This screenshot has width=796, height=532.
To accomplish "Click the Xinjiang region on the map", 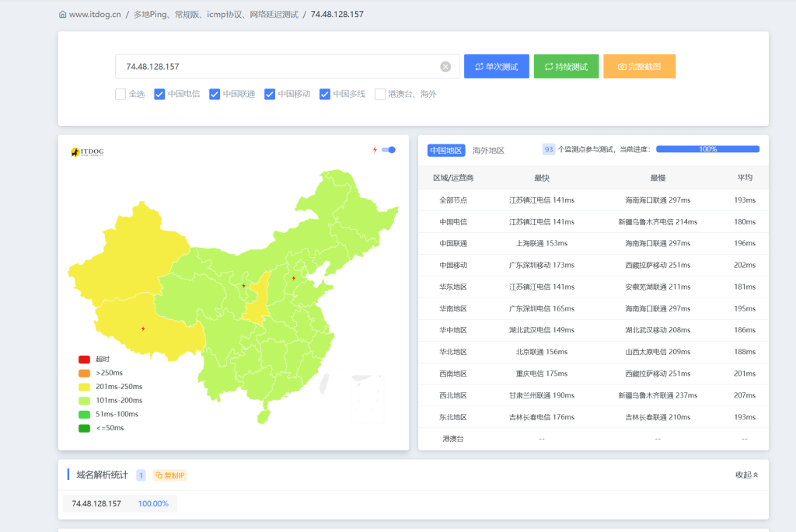I will click(130, 254).
